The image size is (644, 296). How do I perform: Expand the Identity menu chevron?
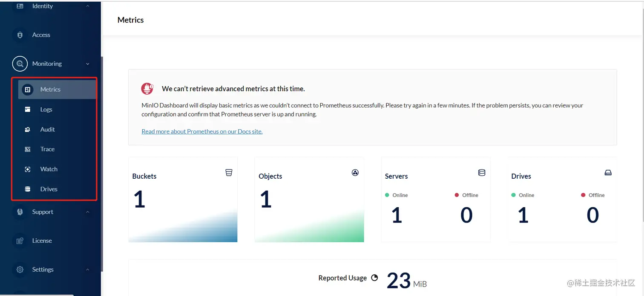click(x=88, y=6)
